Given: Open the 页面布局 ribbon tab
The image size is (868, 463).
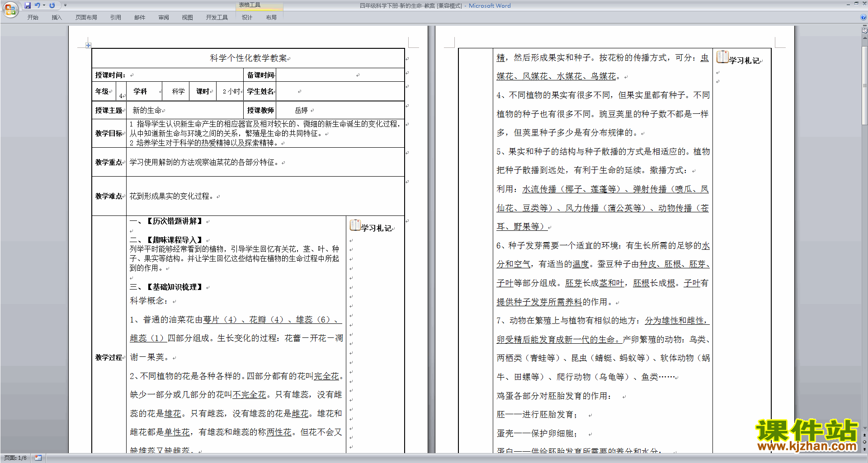Looking at the screenshot, I should coord(86,17).
